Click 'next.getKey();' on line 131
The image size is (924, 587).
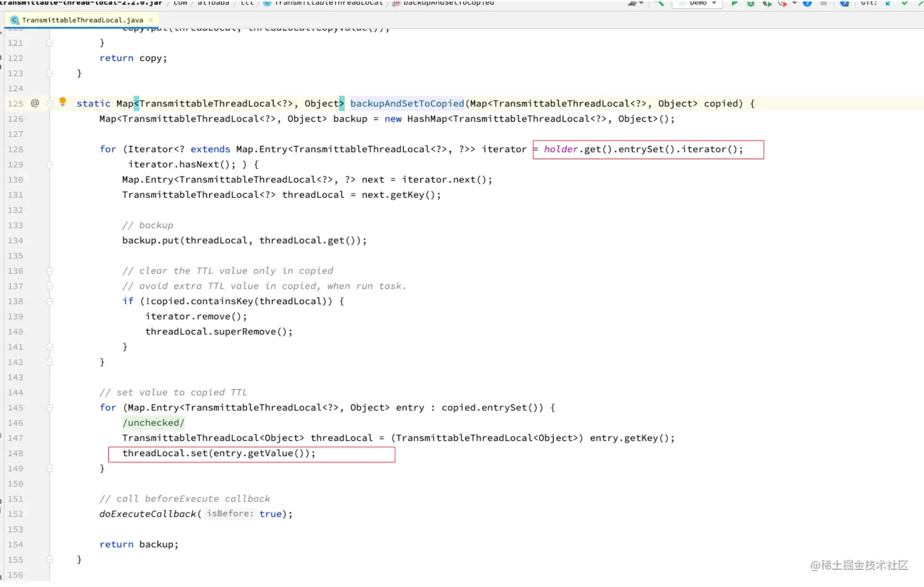point(401,195)
